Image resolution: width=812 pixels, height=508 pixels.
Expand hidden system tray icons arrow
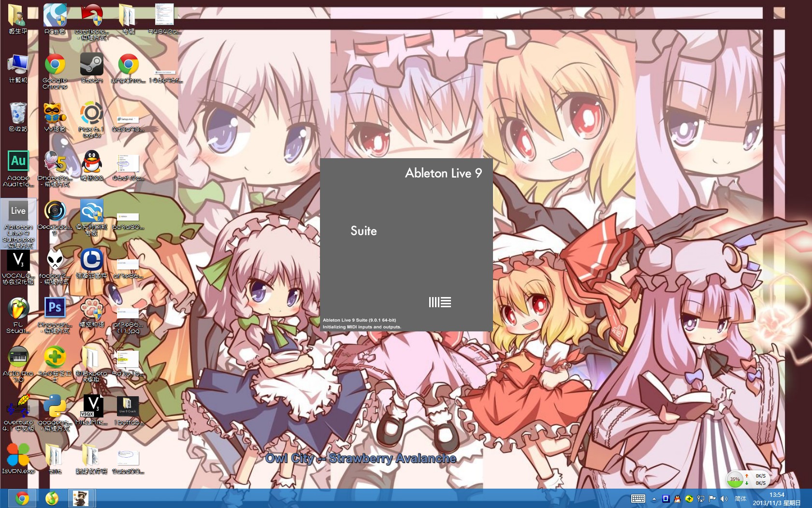tap(654, 499)
